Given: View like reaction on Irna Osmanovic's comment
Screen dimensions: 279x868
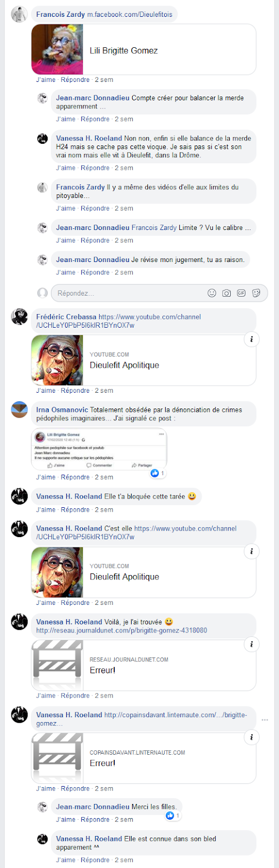Looking at the screenshot, I should [158, 473].
